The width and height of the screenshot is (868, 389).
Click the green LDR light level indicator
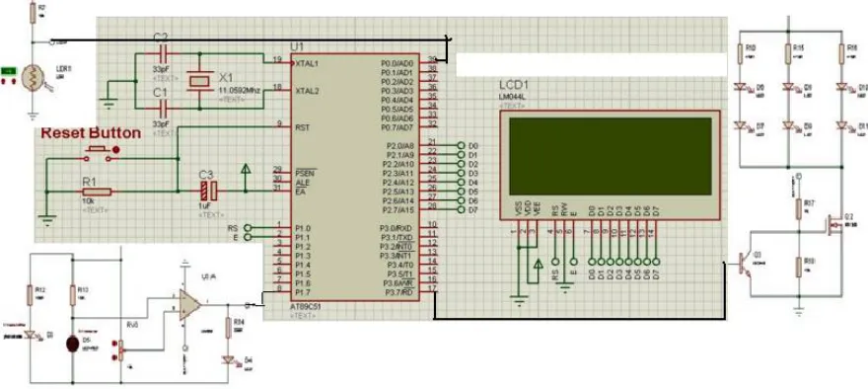[8, 71]
